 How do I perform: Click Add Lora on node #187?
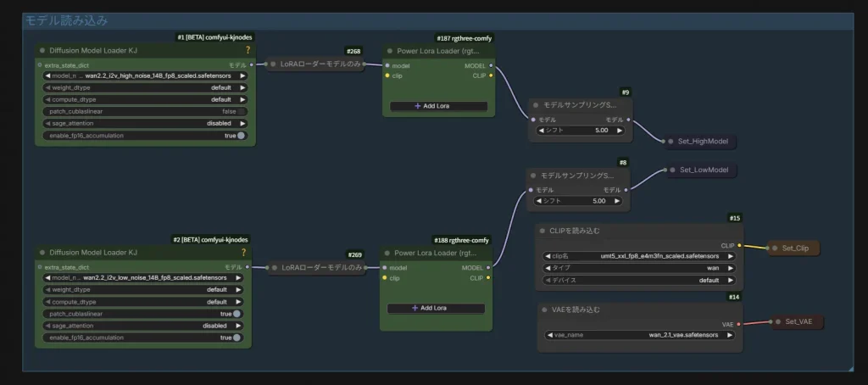point(438,106)
